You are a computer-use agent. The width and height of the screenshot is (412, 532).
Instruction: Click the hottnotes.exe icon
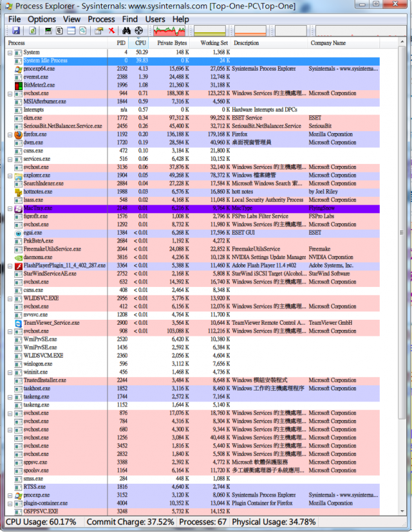point(18,192)
